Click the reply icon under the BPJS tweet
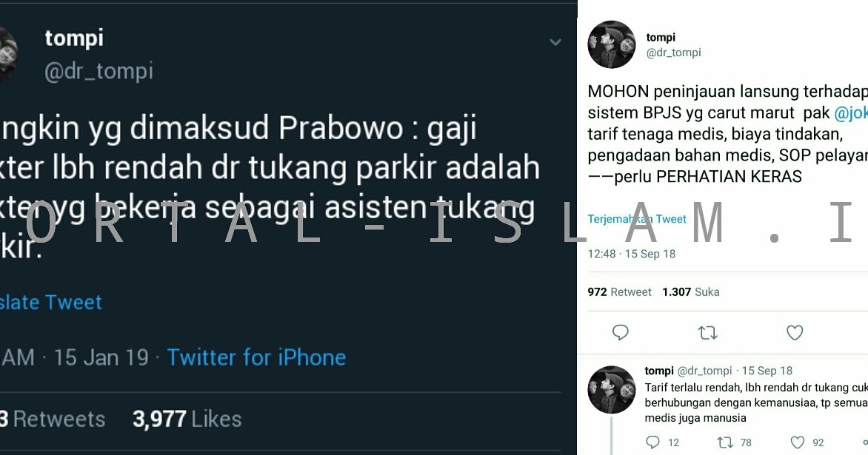The height and width of the screenshot is (455, 868). pos(620,332)
